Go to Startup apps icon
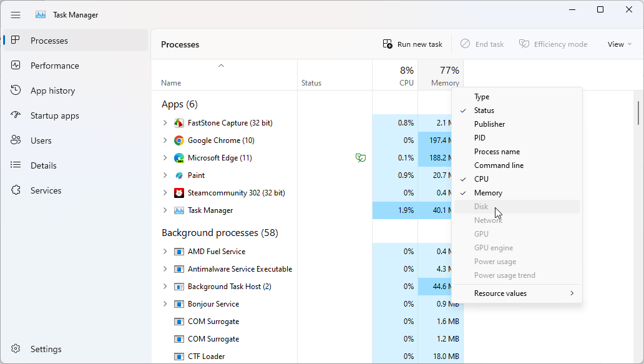This screenshot has width=644, height=364. (x=16, y=116)
